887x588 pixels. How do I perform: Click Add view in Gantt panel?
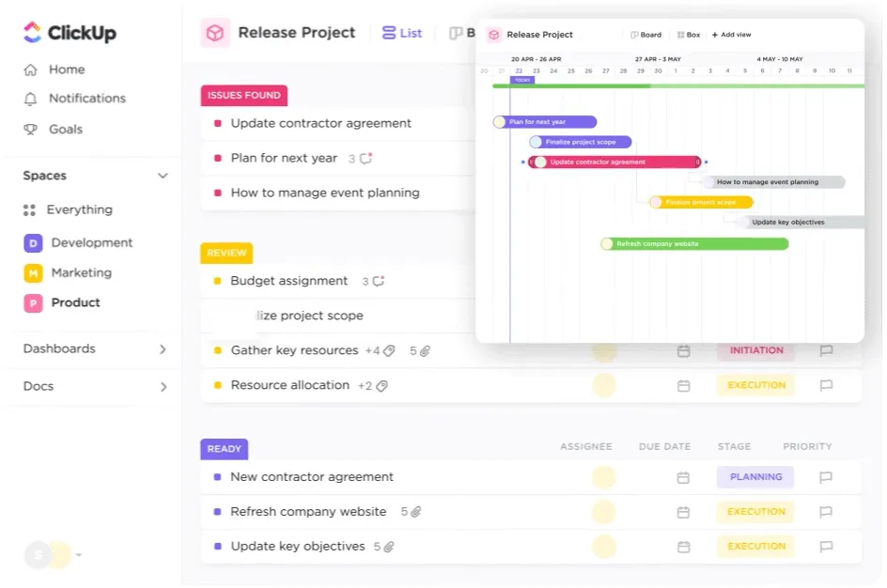coord(731,35)
